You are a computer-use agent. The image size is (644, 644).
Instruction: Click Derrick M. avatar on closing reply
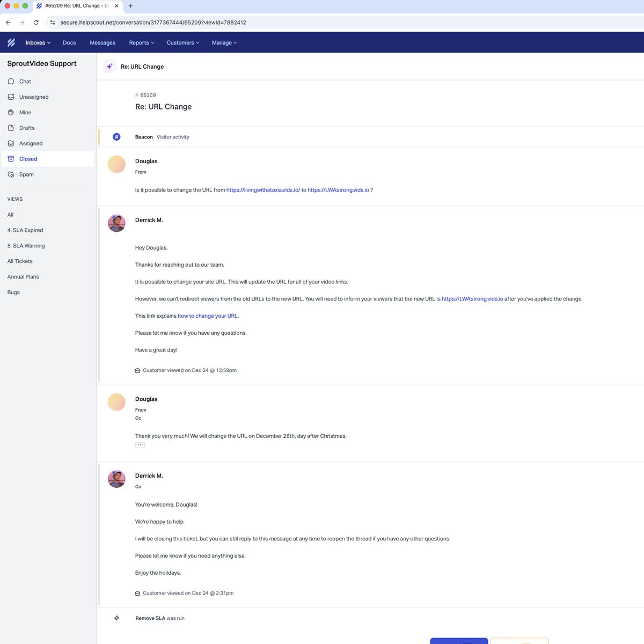116,479
